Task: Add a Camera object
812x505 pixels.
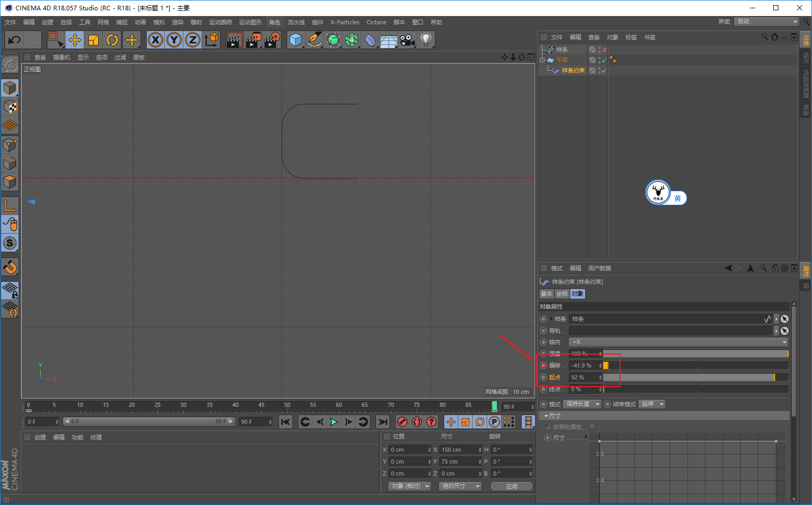Action: pos(408,40)
